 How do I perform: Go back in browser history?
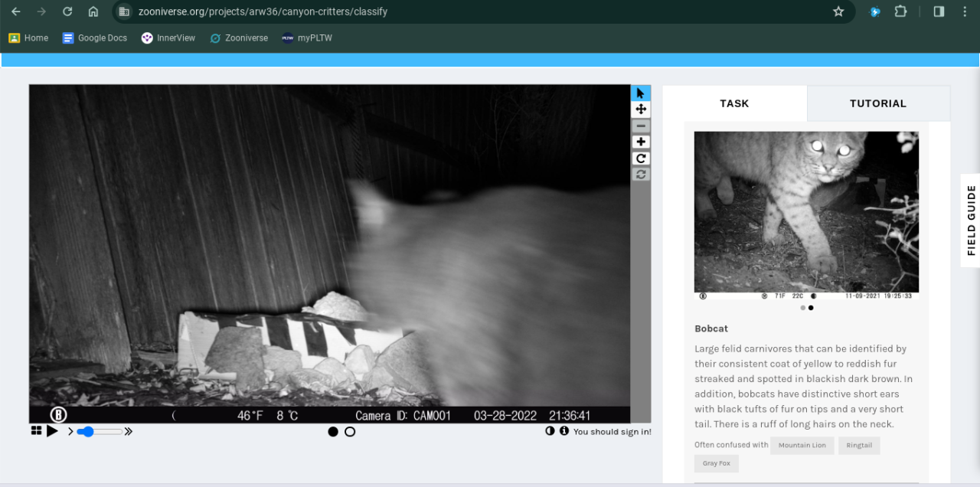16,11
